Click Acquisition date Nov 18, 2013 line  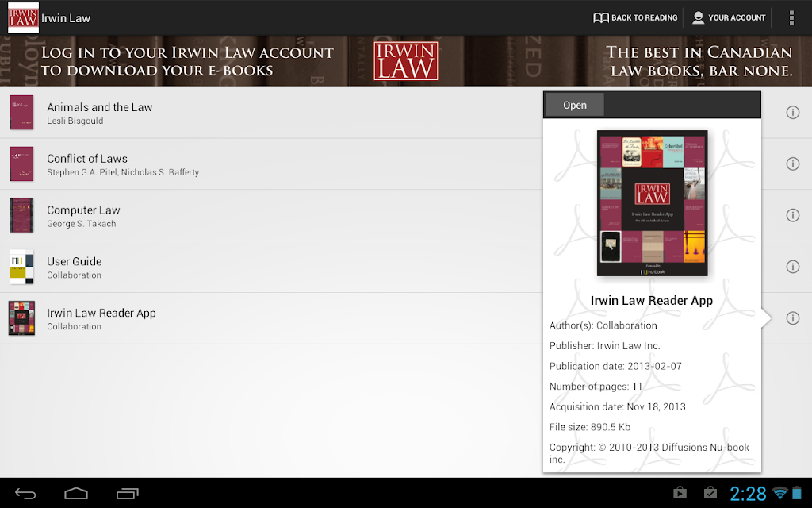pos(617,407)
